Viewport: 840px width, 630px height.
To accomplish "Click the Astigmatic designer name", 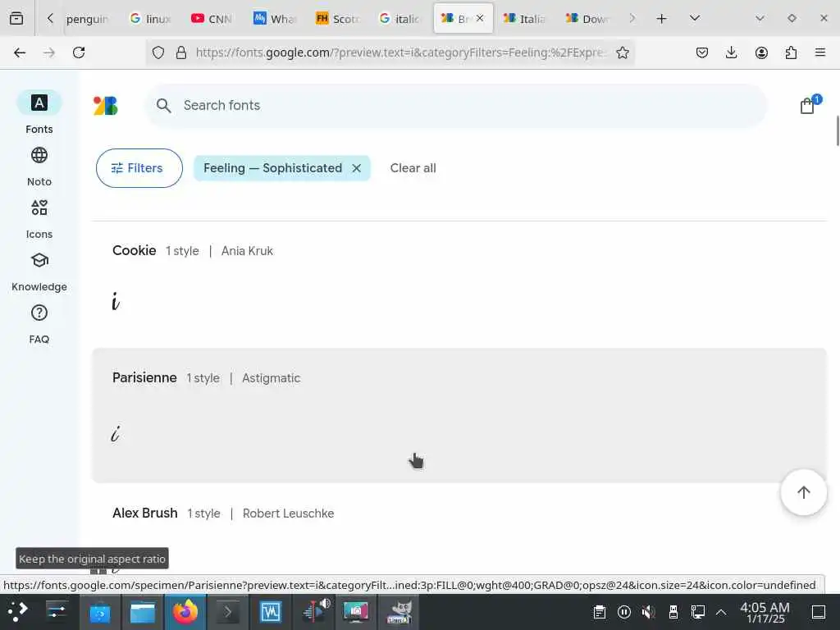I will [271, 378].
